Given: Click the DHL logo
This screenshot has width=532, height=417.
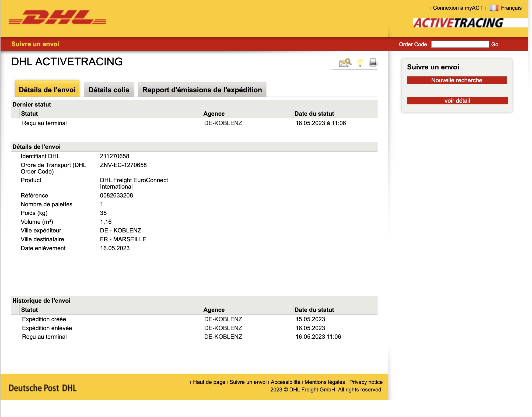Looking at the screenshot, I should tap(57, 17).
